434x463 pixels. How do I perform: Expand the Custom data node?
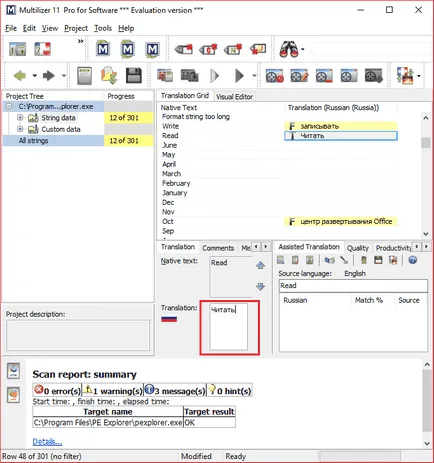coord(20,129)
